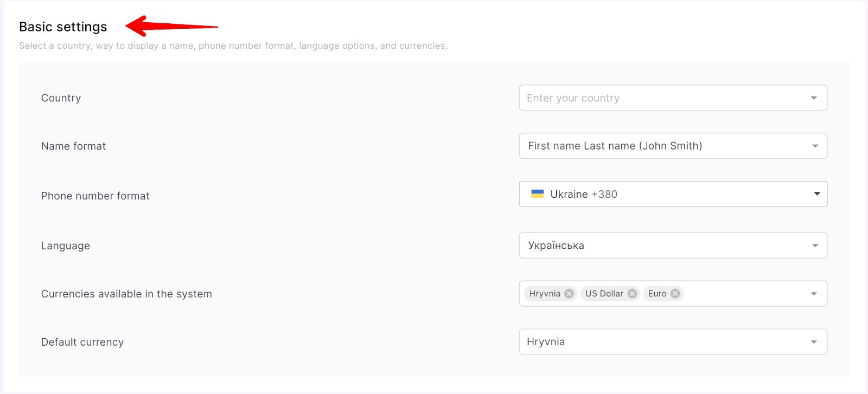Click the Hryvnia tag label

tap(545, 294)
